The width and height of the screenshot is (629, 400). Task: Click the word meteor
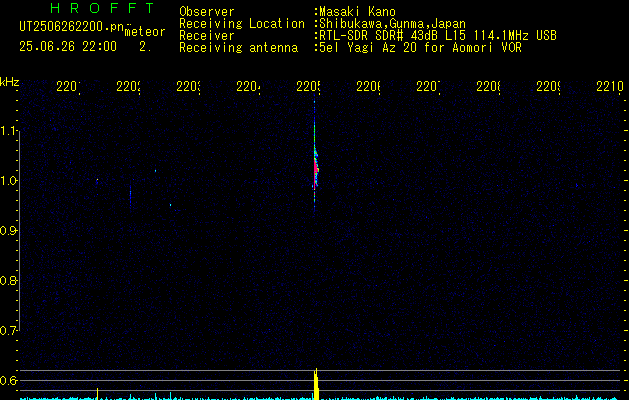[145, 32]
